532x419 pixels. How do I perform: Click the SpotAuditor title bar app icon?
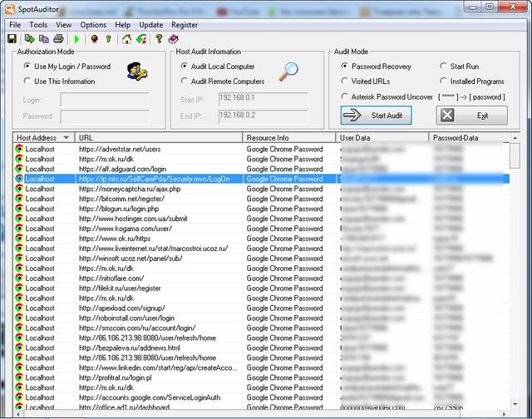(10, 9)
